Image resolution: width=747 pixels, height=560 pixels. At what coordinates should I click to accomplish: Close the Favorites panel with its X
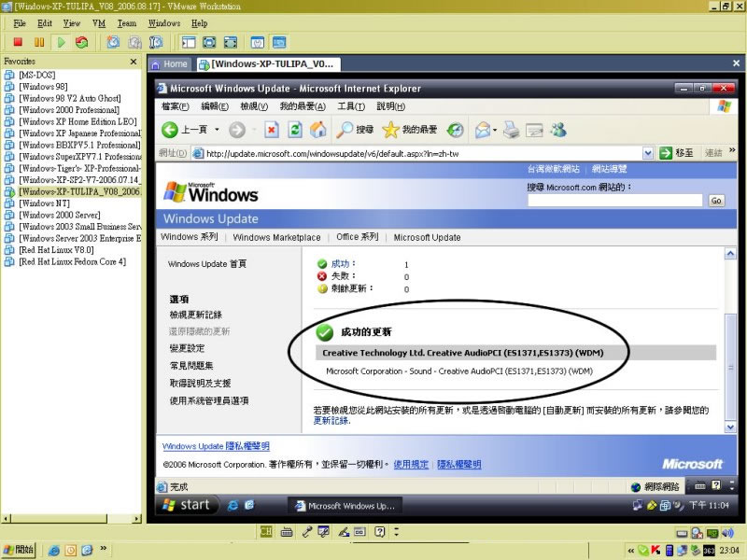(134, 62)
